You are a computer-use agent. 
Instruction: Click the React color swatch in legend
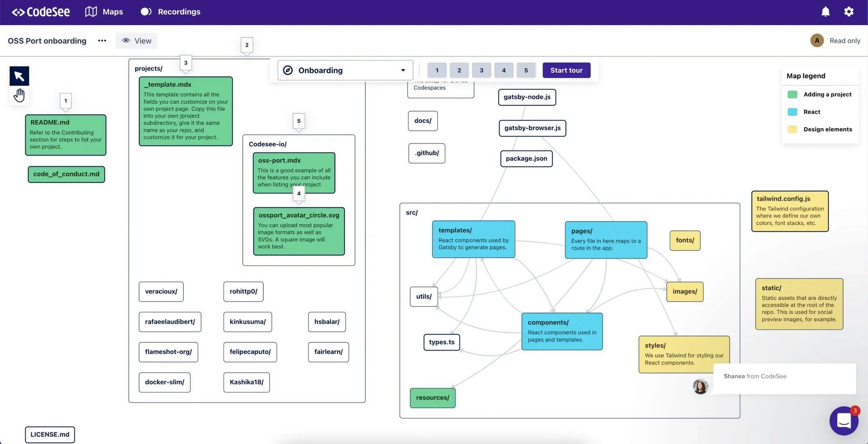click(792, 112)
